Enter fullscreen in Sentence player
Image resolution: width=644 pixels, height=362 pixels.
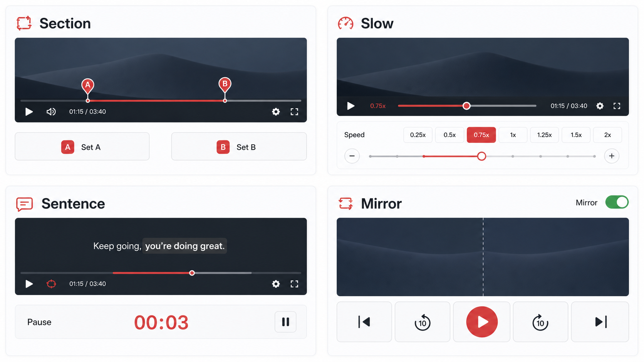coord(294,284)
